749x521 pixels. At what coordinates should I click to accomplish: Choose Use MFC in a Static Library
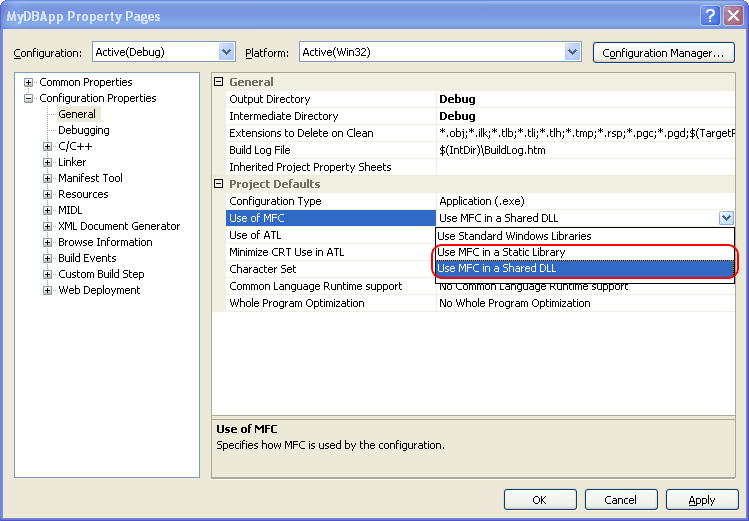click(x=501, y=252)
